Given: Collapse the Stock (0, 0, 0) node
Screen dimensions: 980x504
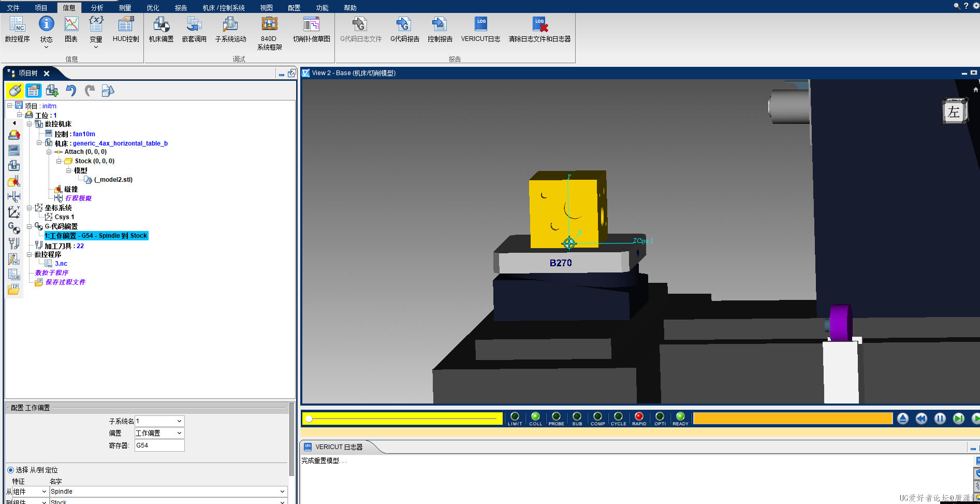Looking at the screenshot, I should (x=58, y=161).
